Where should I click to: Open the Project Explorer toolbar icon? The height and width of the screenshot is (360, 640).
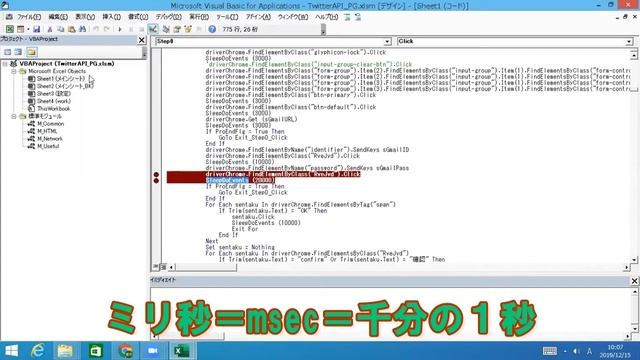(166, 29)
